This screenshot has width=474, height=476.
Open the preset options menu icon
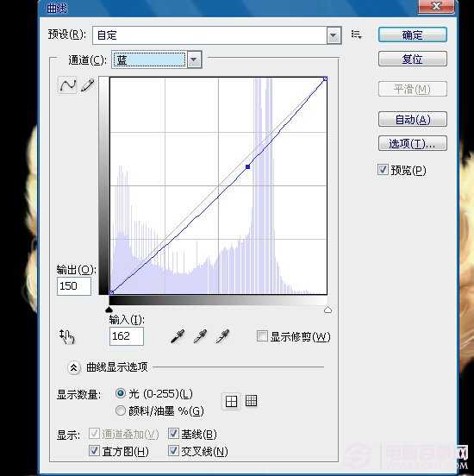tap(356, 34)
